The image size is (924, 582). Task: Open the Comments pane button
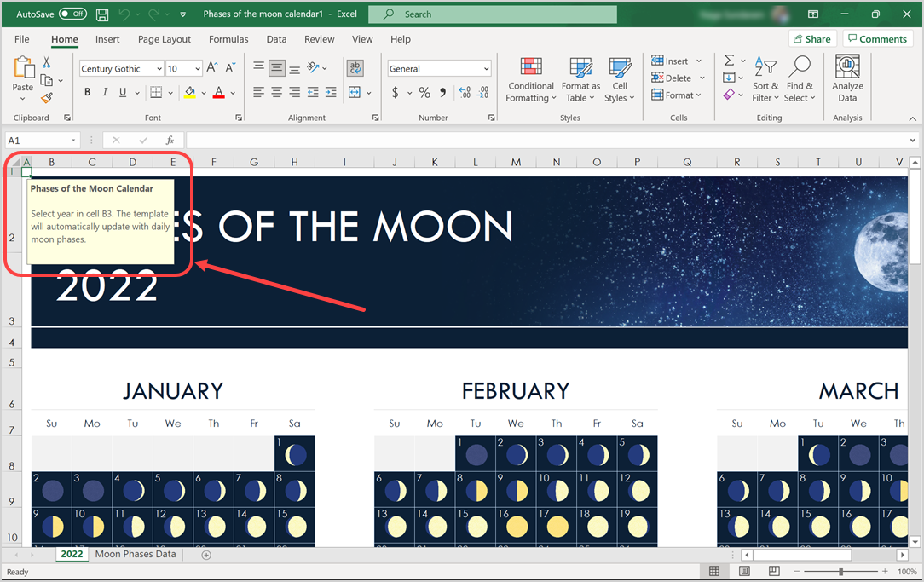click(876, 39)
